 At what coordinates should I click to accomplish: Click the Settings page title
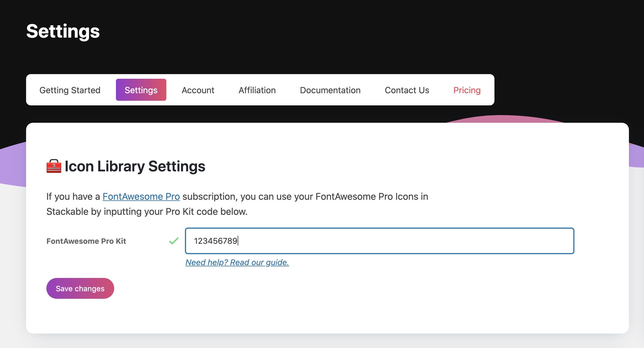[x=63, y=31]
